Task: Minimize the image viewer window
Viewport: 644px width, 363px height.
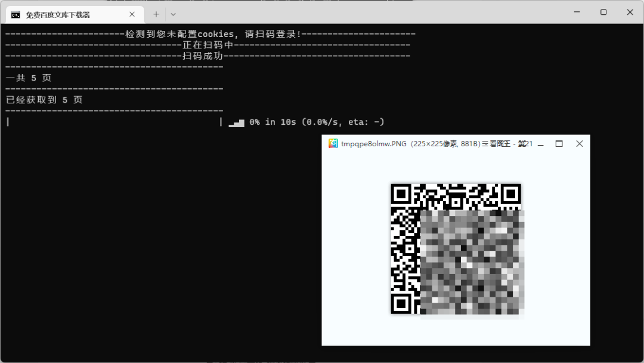Action: tap(541, 144)
